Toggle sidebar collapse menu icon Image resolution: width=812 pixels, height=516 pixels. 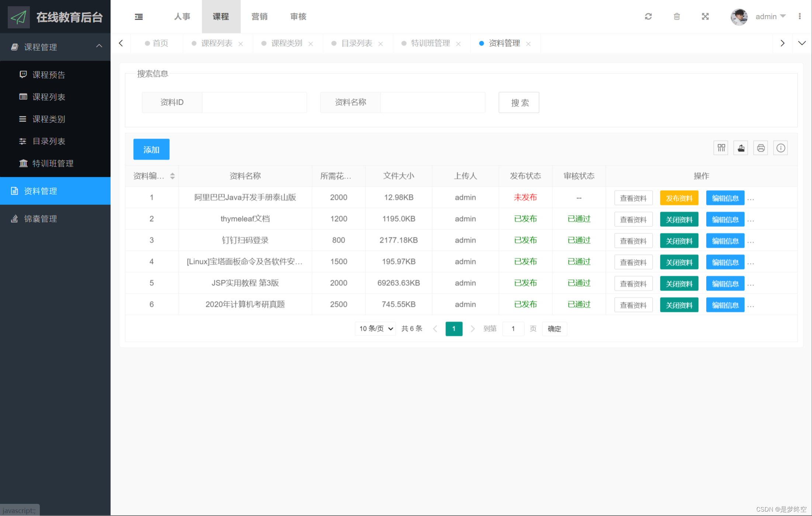139,17
